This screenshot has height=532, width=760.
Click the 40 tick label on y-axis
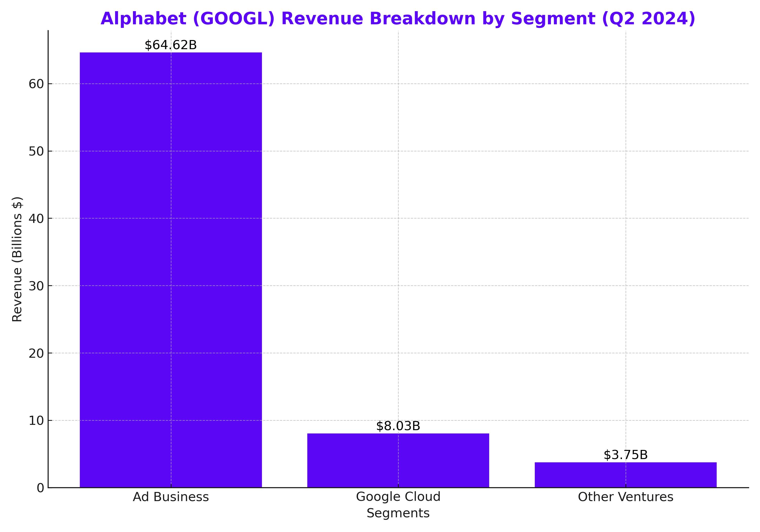(36, 218)
